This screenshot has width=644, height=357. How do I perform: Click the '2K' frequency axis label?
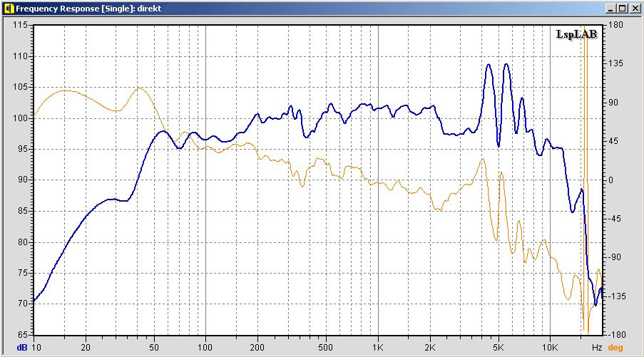coord(429,348)
